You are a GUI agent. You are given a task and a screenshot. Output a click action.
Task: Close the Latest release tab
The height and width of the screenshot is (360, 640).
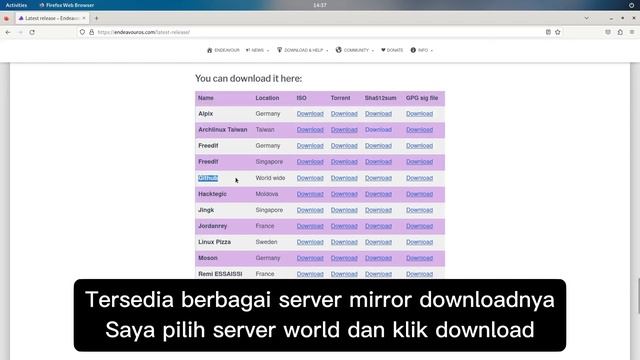pos(84,18)
